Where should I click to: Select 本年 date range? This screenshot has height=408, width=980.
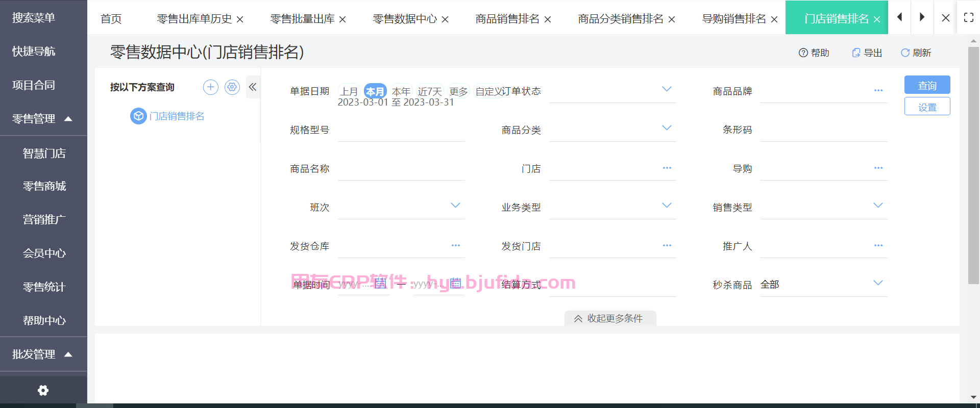(x=401, y=91)
